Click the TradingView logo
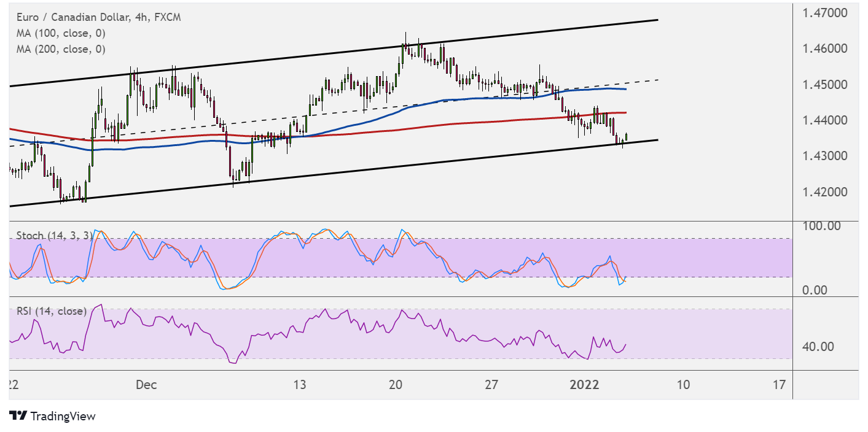The image size is (868, 432). [18, 416]
